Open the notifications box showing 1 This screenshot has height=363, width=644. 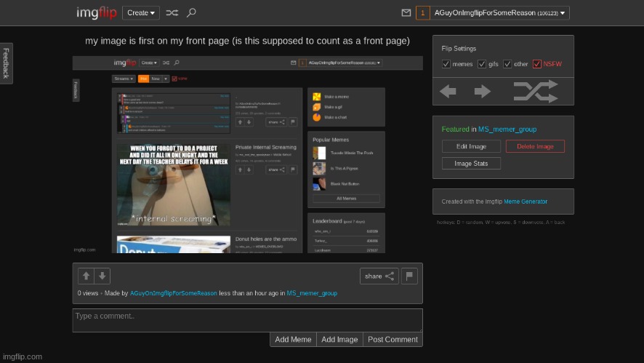coord(422,13)
